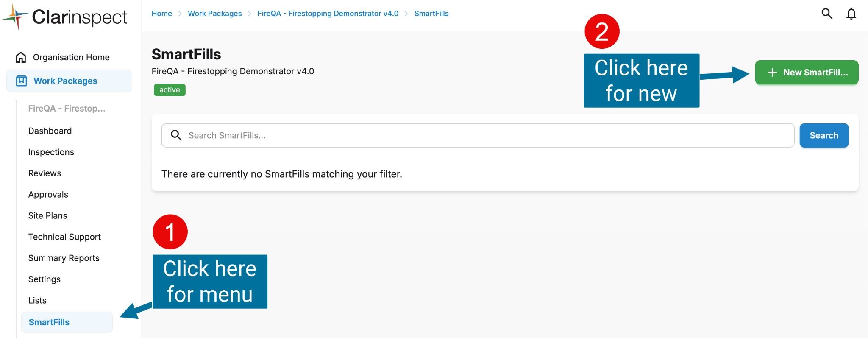Open FireQA Firestopping Demonstrator breadcrumb link
The width and height of the screenshot is (868, 338).
(328, 14)
